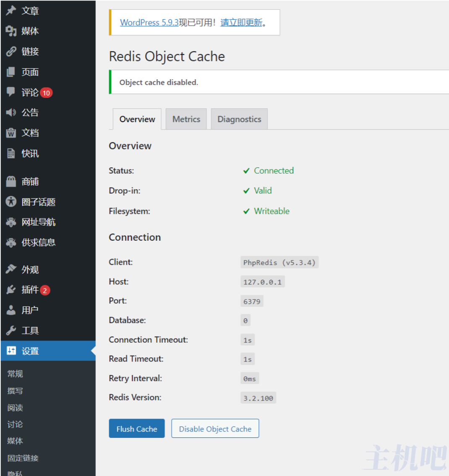This screenshot has width=449, height=476.
Task: Click the red 2 badge on 插件
Action: (45, 291)
